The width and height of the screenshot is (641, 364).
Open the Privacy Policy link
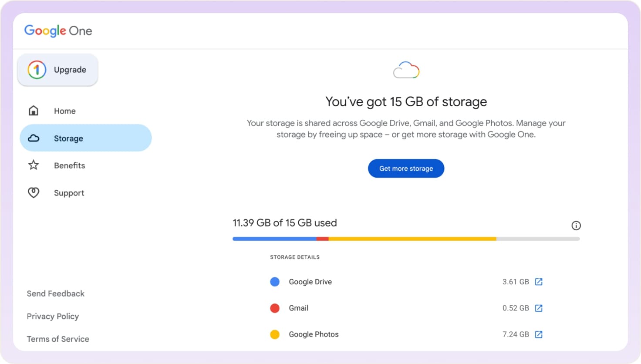(53, 316)
